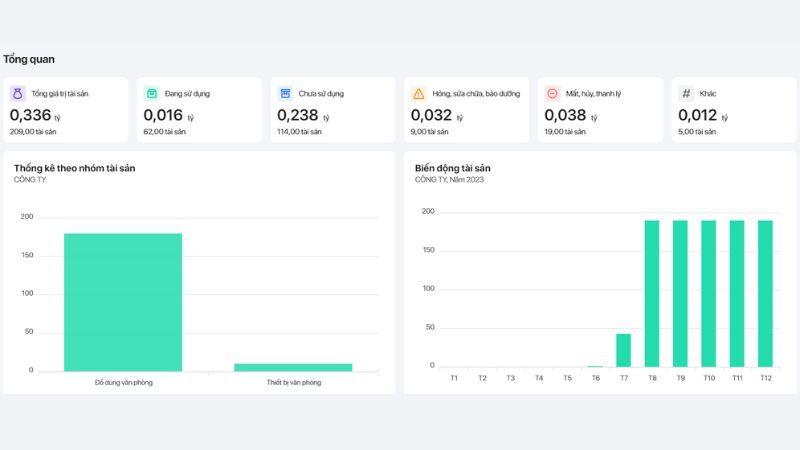800x450 pixels.
Task: Click the red minus circle icon
Action: pyautogui.click(x=552, y=93)
